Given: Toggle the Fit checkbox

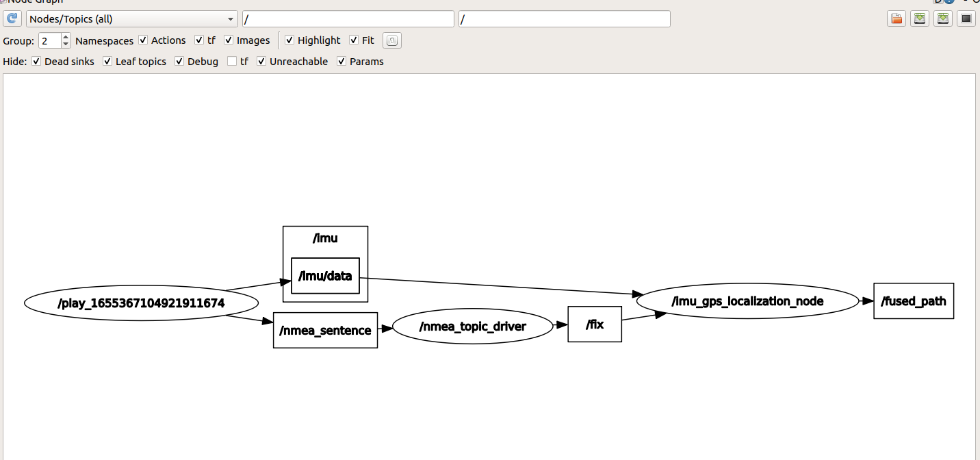Looking at the screenshot, I should click(x=354, y=40).
